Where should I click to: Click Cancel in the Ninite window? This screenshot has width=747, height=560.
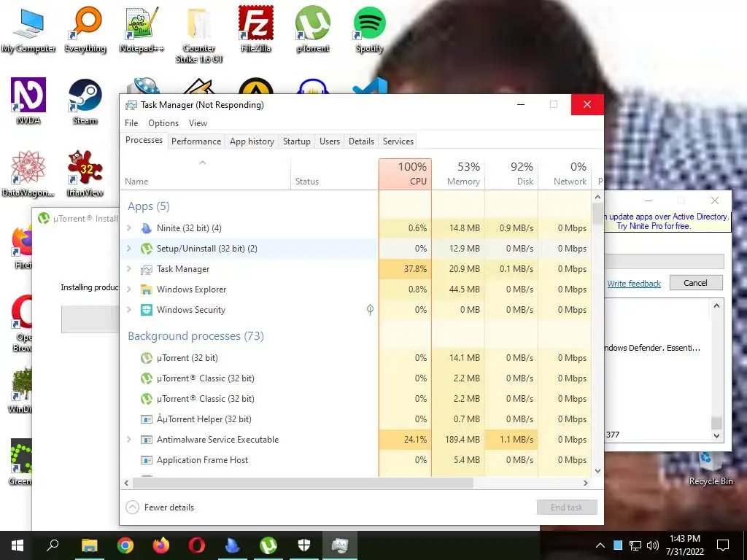coord(696,283)
